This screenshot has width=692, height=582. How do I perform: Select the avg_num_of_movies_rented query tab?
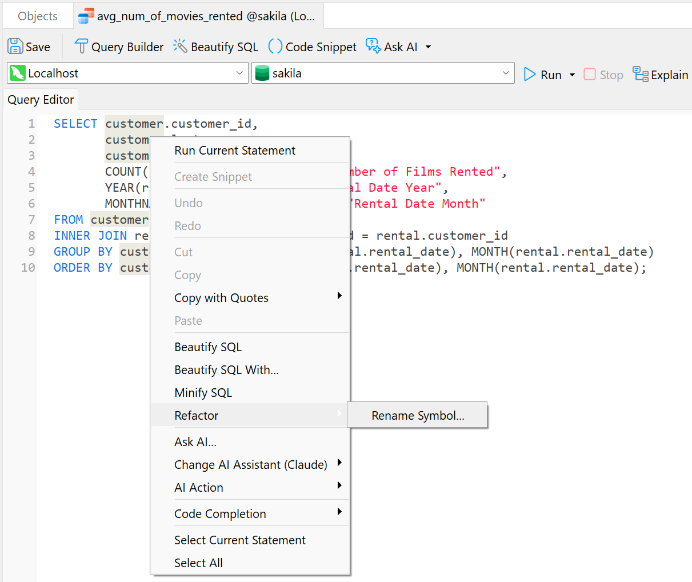tap(199, 16)
